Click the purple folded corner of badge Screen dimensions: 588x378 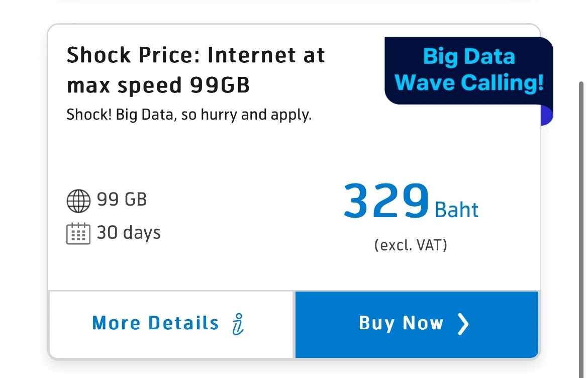point(547,116)
